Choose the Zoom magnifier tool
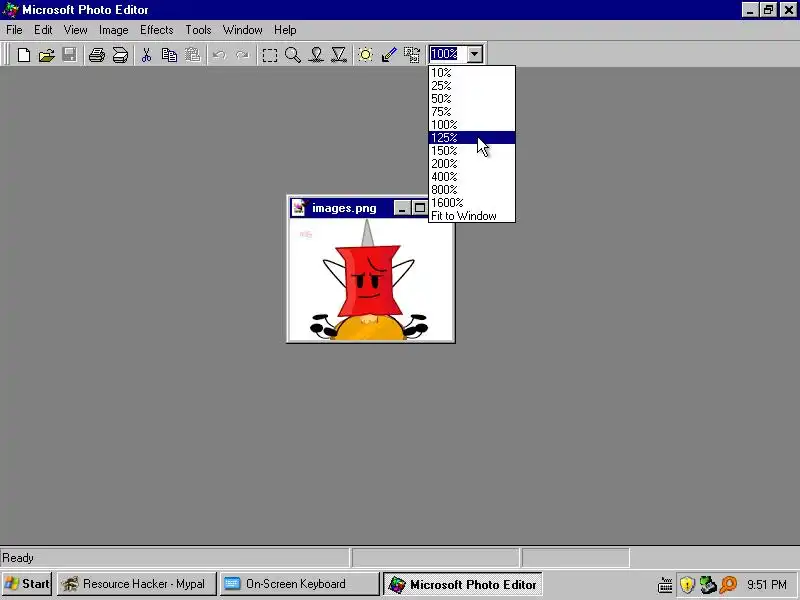The image size is (800, 600). point(293,55)
